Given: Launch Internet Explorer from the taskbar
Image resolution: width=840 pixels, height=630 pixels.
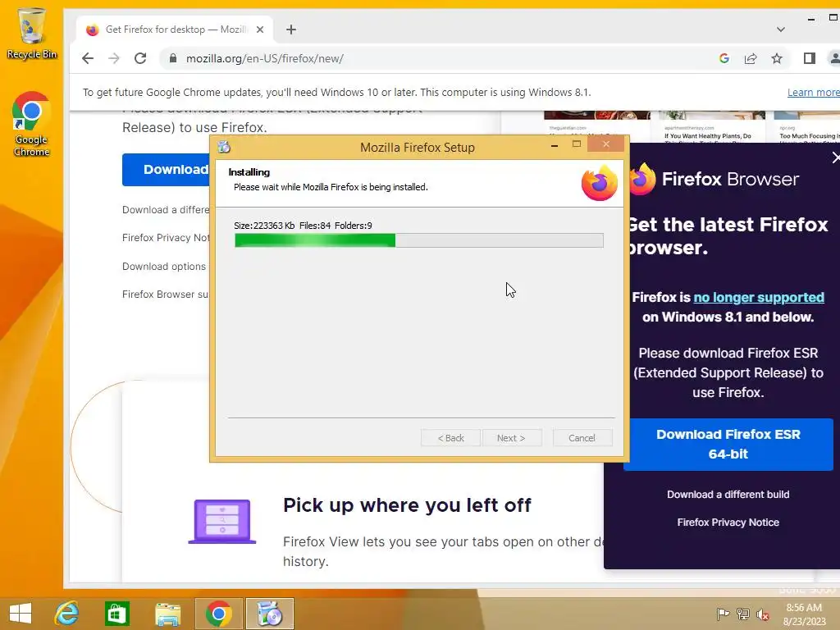Looking at the screenshot, I should [67, 614].
